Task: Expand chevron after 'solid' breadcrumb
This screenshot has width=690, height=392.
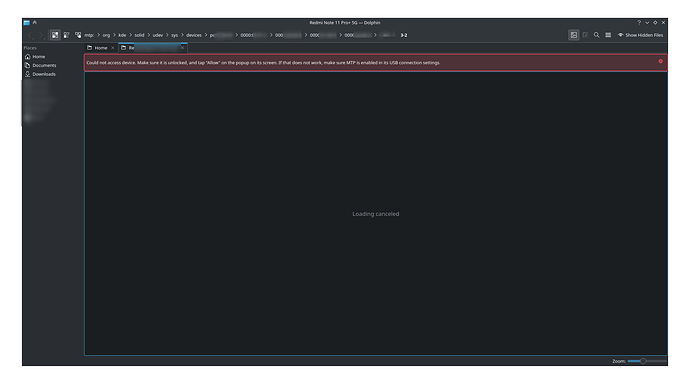Action: pyautogui.click(x=148, y=35)
